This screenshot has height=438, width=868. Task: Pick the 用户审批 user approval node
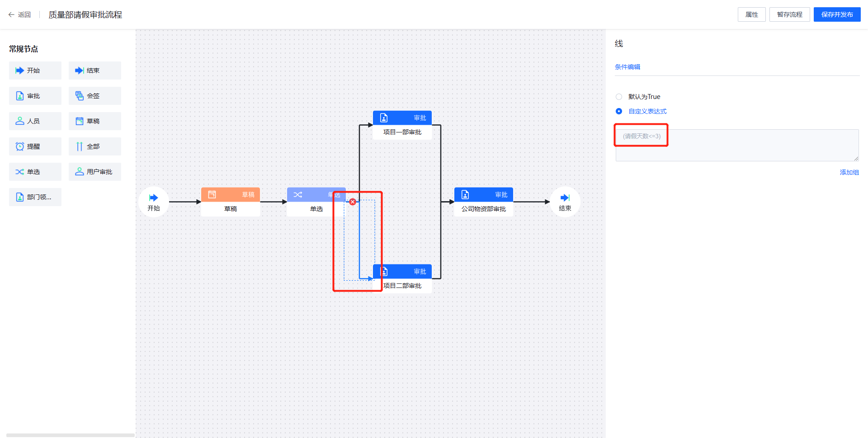tap(95, 172)
